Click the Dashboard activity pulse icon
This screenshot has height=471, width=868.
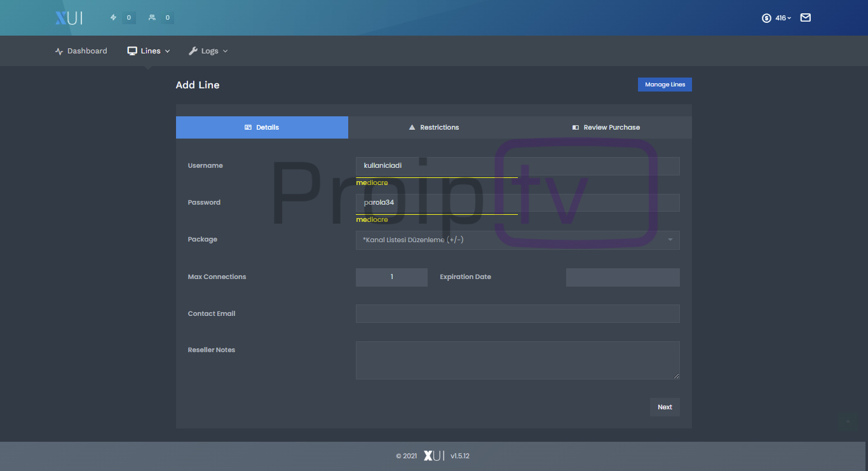59,51
